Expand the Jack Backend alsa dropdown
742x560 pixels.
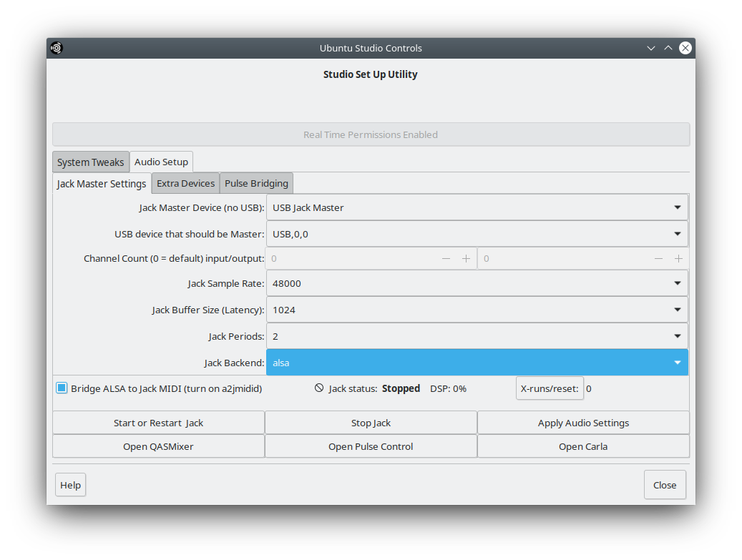click(477, 363)
